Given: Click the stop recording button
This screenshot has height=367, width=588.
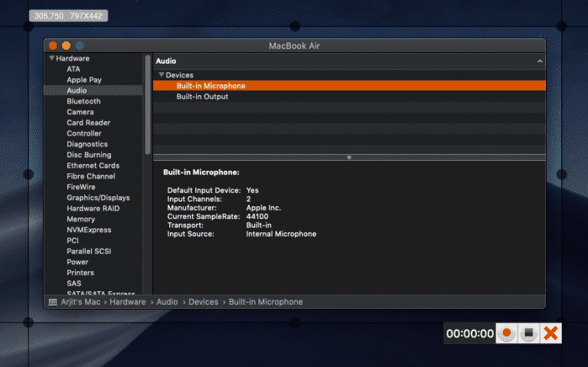Looking at the screenshot, I should point(529,333).
